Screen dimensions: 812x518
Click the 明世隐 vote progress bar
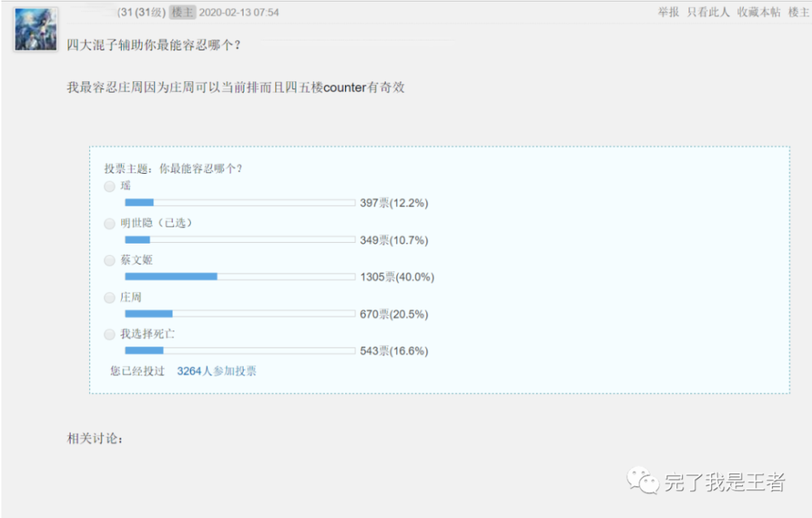point(240,240)
